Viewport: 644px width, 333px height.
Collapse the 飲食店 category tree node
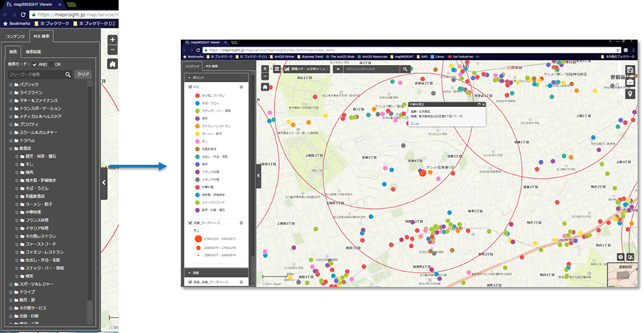pyautogui.click(x=10, y=148)
